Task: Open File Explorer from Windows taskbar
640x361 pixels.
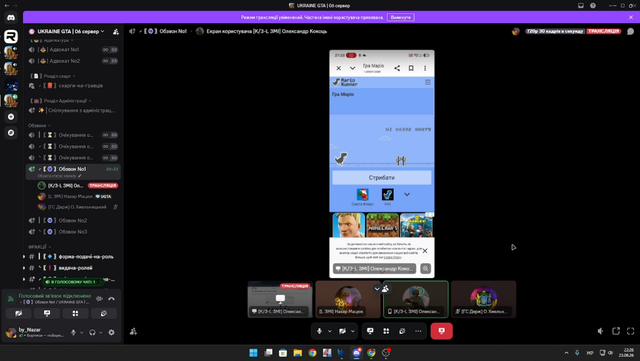Action: (x=298, y=353)
